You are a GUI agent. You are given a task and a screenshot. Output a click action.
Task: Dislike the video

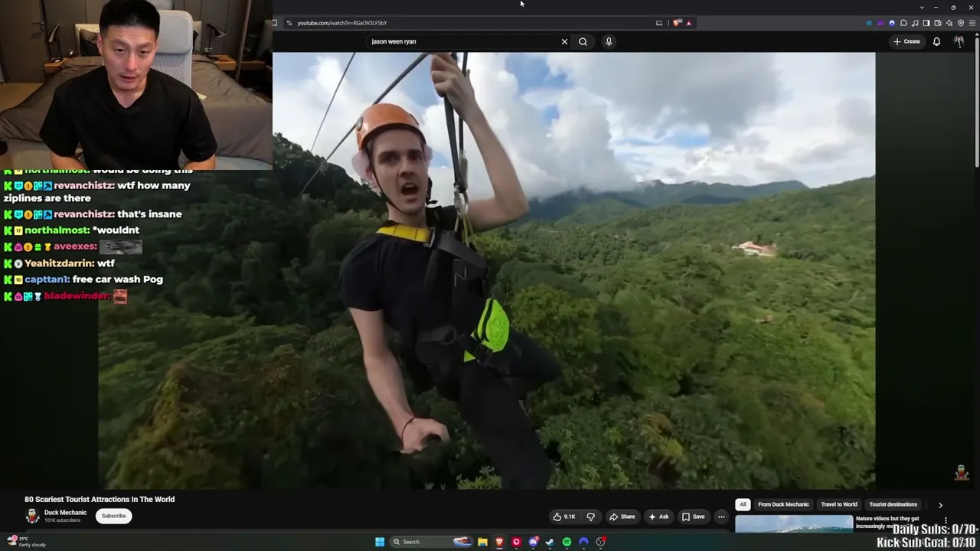coord(590,517)
